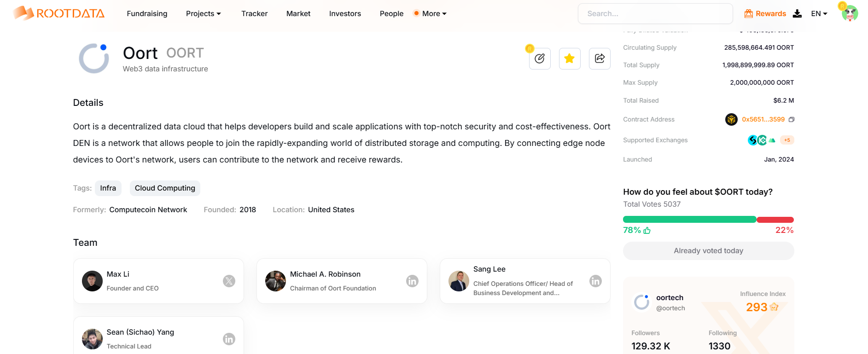Click the 285,598,664.491 OORT circulating value
Viewport: 868px width, 354px height.
759,47
